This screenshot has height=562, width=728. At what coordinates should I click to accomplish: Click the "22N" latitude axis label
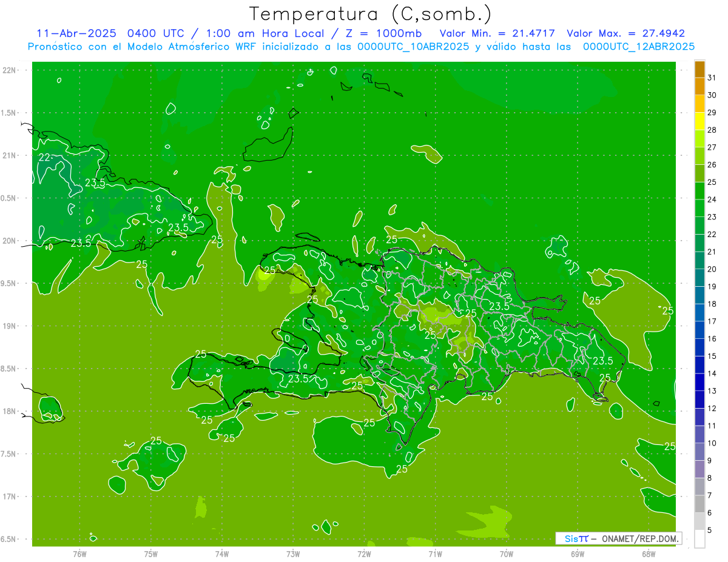pyautogui.click(x=9, y=70)
